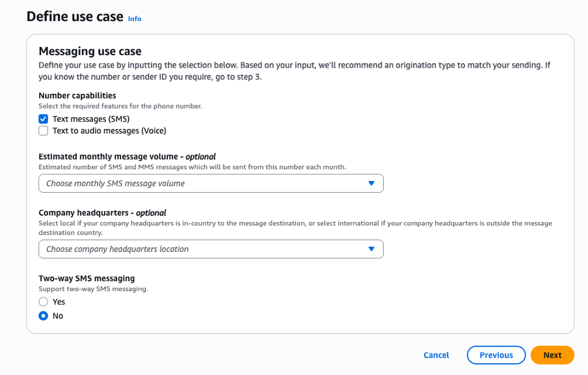Screen dimensions: 588x375
Task: Uncheck the Text messages (SMS) checkbox
Action: coord(44,119)
